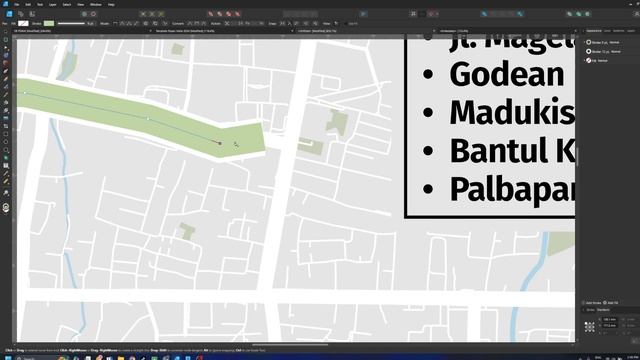Open the color selector circles below tools
The height and width of the screenshot is (360, 640).
point(6,207)
